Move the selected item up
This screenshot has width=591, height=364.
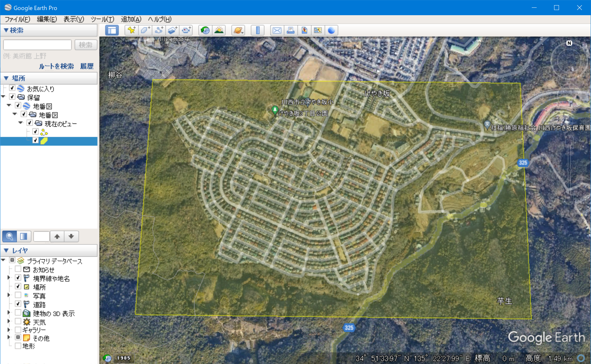(x=57, y=236)
